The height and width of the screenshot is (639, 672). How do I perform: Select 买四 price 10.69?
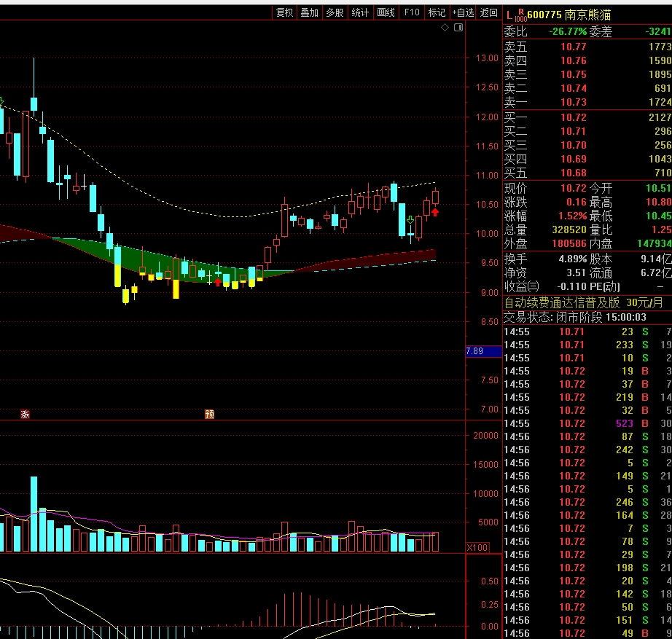pos(573,159)
